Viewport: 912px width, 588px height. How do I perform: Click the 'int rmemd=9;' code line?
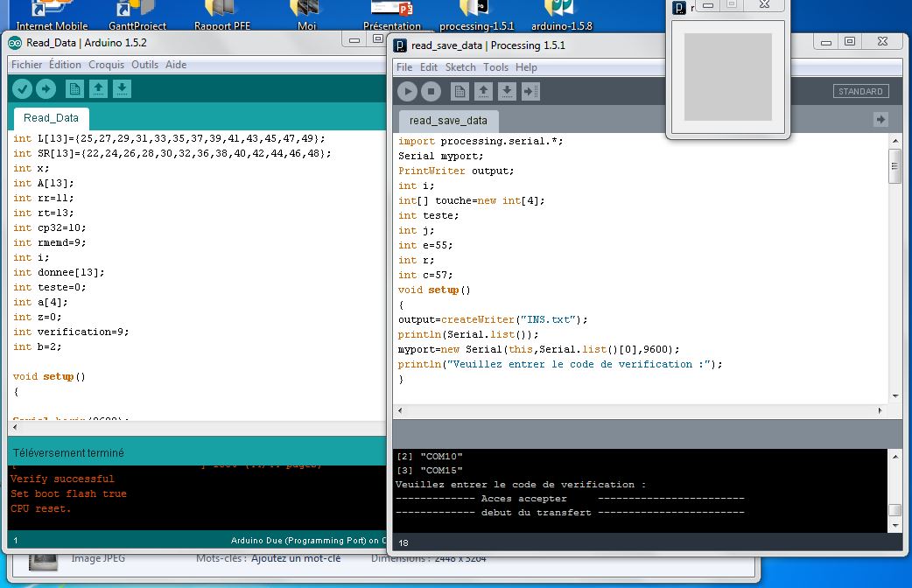pos(49,242)
